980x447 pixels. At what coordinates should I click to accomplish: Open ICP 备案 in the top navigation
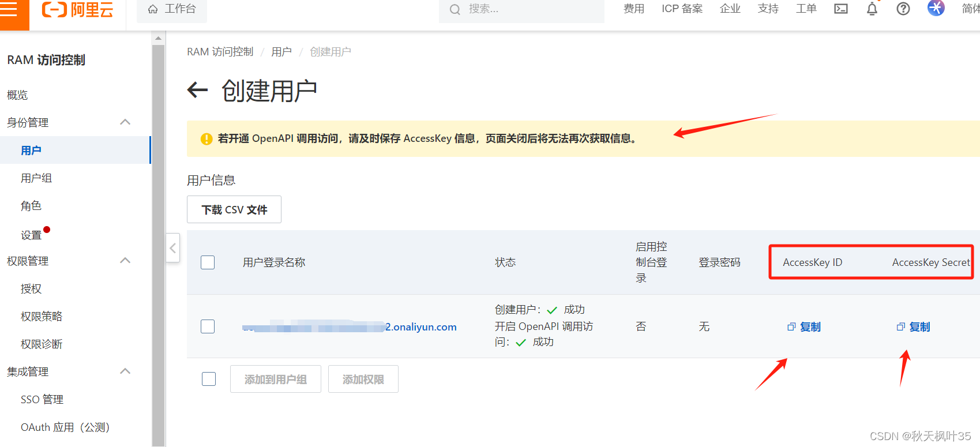click(x=682, y=9)
